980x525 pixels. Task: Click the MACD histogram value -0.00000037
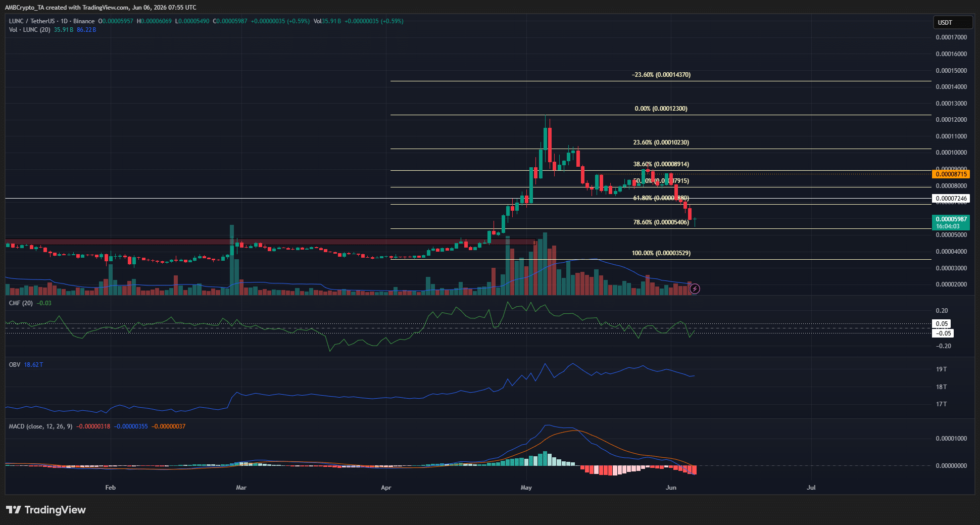168,426
